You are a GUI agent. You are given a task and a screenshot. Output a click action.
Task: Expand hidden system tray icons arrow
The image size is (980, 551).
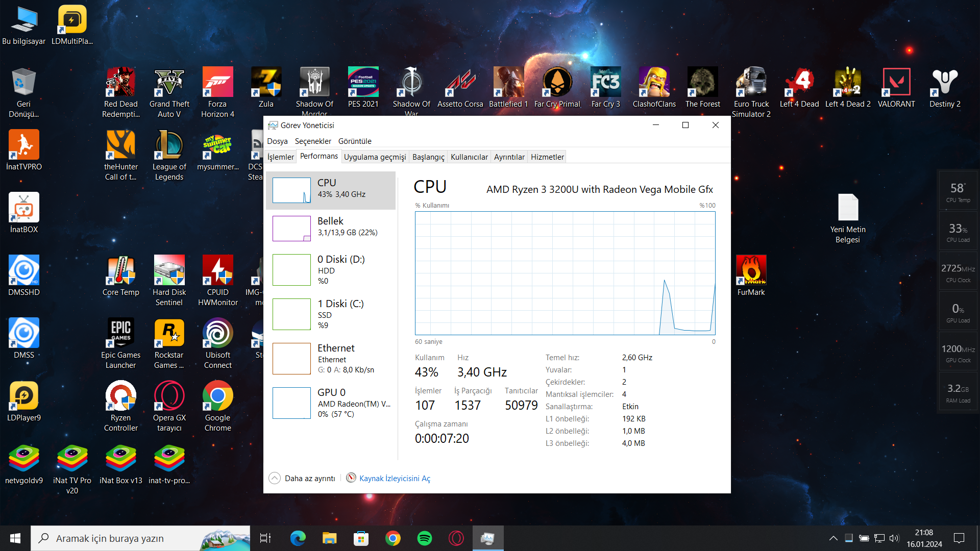coord(833,538)
